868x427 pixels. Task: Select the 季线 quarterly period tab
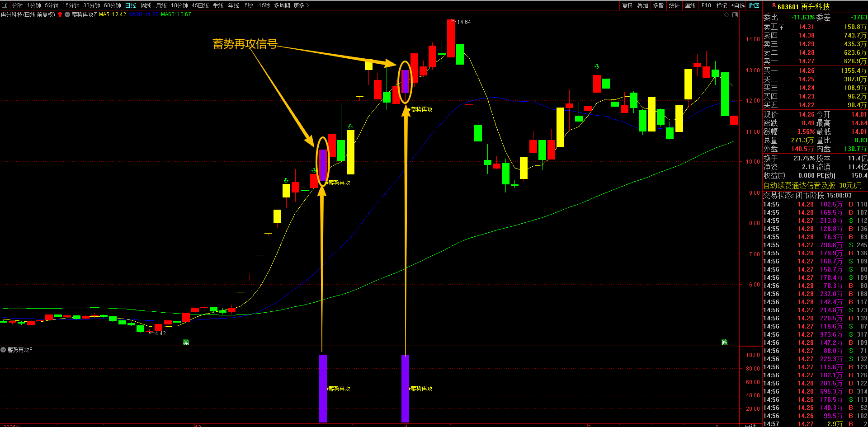point(218,5)
